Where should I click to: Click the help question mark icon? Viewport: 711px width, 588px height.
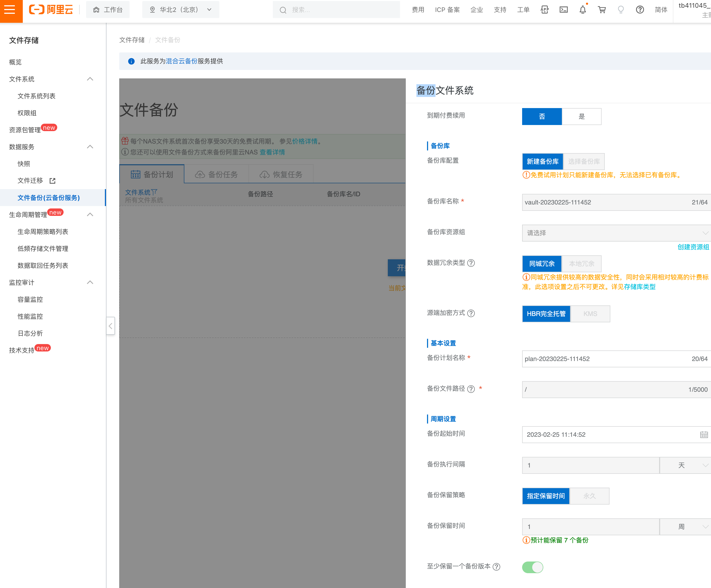point(639,10)
